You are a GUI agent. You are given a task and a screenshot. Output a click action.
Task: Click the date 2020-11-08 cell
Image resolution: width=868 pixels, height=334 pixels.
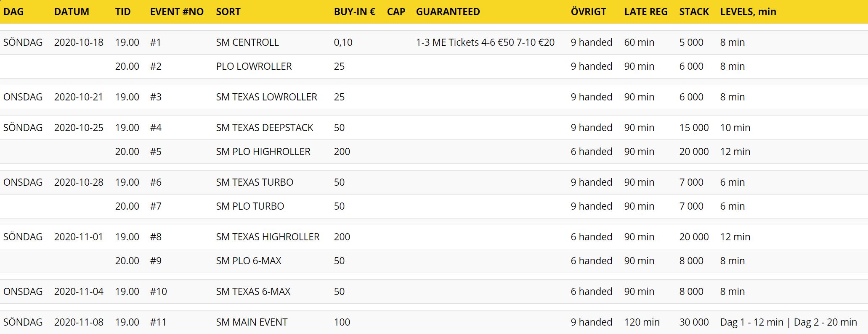click(79, 322)
